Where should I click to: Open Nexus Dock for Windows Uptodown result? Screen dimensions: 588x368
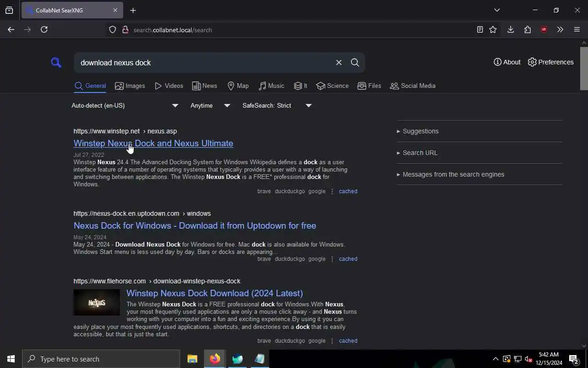pos(195,226)
